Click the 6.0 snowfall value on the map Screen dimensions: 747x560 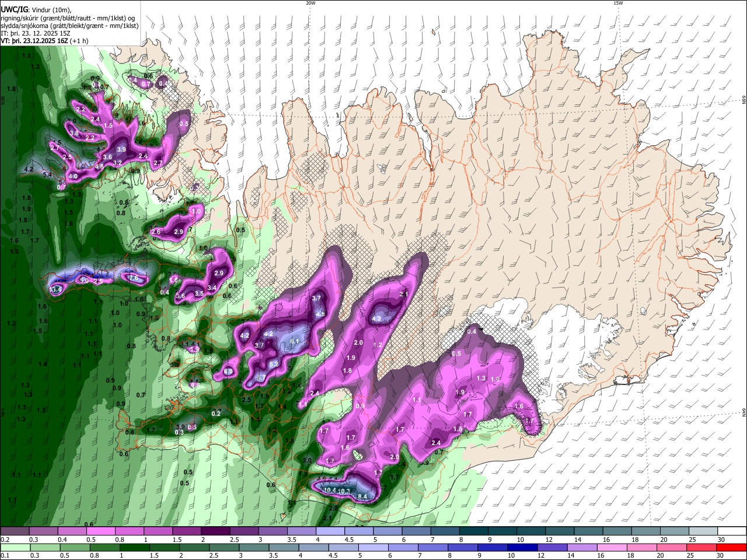point(228,372)
